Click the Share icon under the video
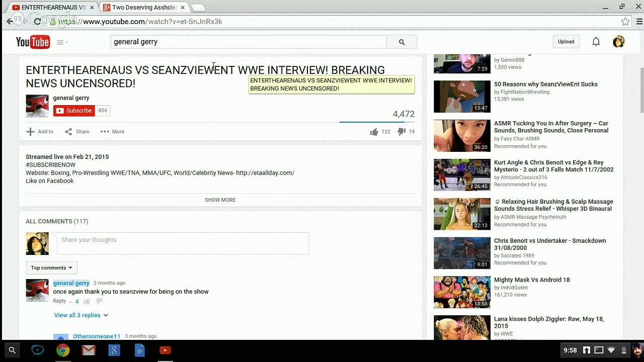The width and height of the screenshot is (644, 362). [68, 132]
